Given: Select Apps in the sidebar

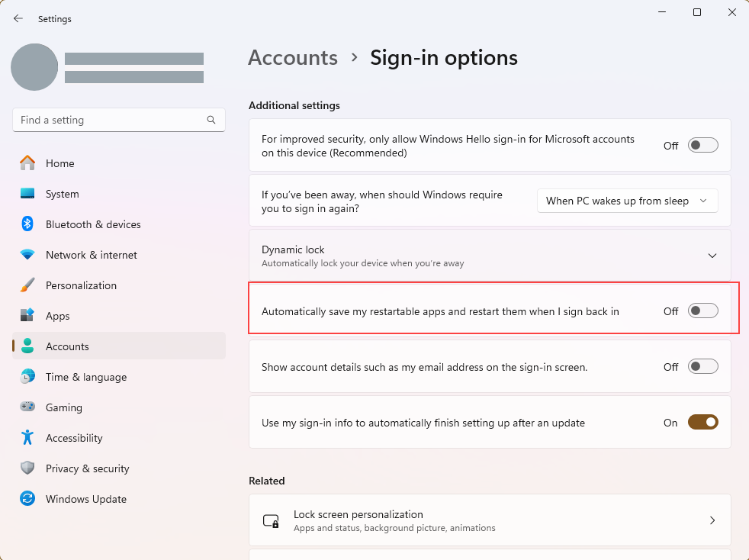Looking at the screenshot, I should [119, 316].
